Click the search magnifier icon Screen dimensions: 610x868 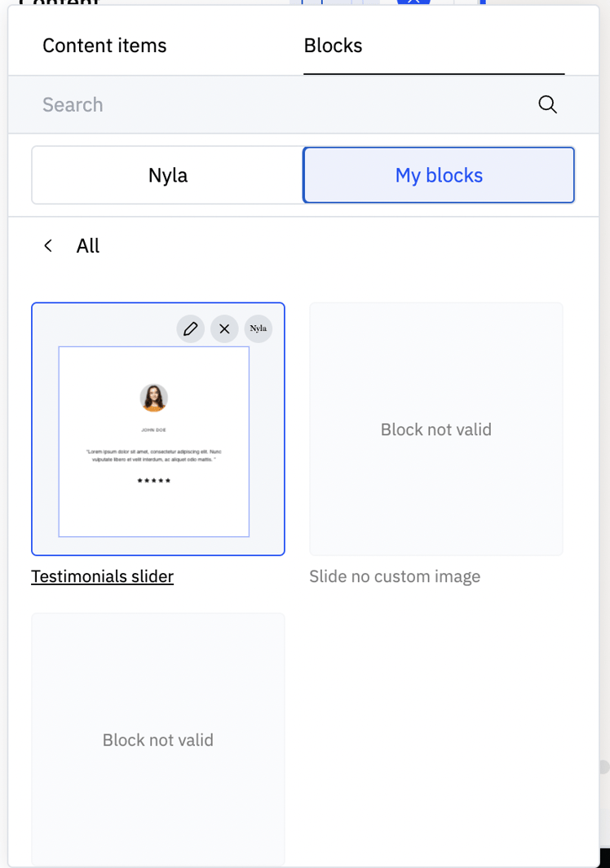click(x=547, y=104)
